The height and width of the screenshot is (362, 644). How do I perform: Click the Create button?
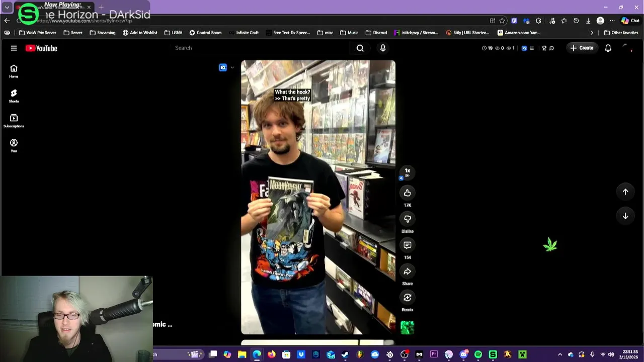582,48
